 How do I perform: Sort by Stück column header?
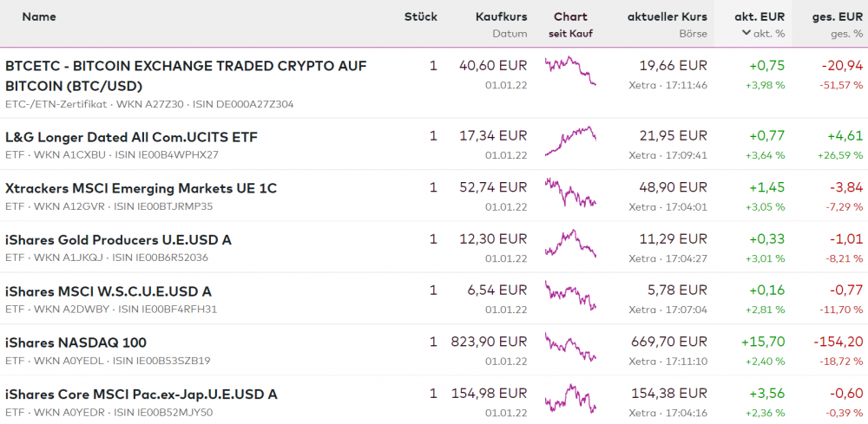pos(420,16)
